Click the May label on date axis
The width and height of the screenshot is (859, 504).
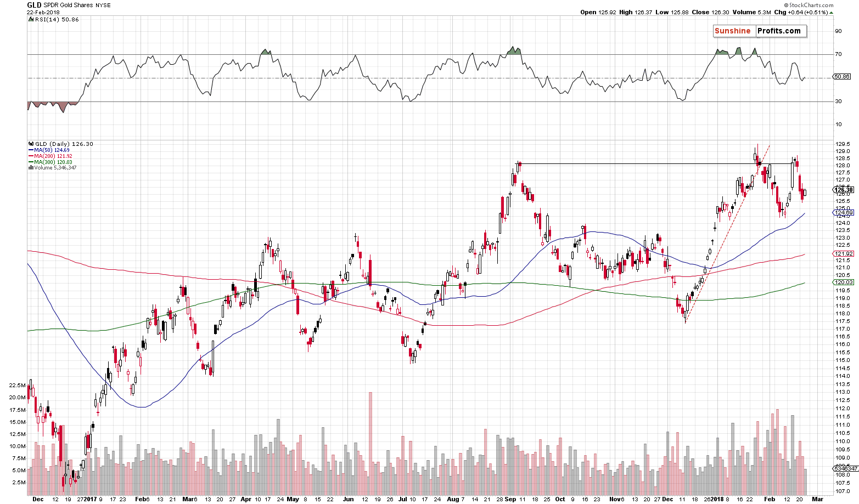pos(293,500)
